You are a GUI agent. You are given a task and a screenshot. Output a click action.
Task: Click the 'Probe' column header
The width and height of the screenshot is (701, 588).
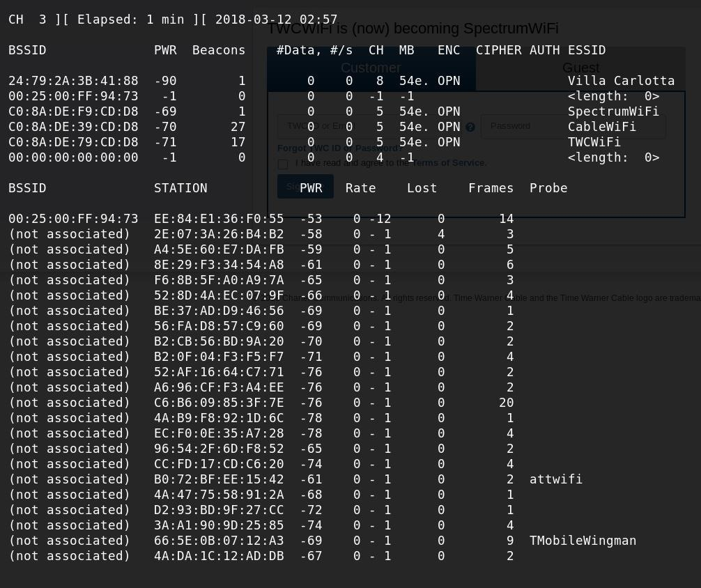[548, 188]
